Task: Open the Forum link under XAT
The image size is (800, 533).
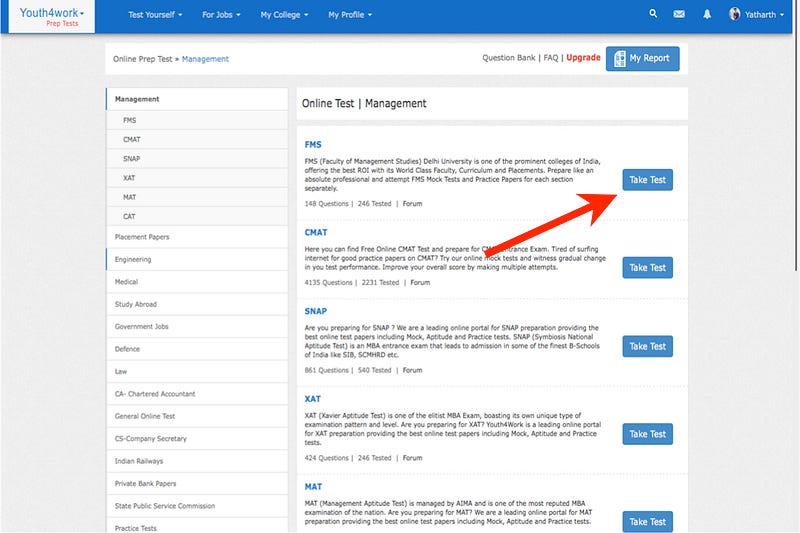Action: point(412,458)
